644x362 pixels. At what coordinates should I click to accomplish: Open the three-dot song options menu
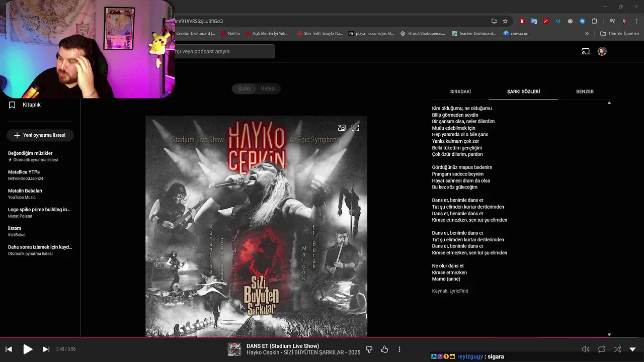click(399, 349)
